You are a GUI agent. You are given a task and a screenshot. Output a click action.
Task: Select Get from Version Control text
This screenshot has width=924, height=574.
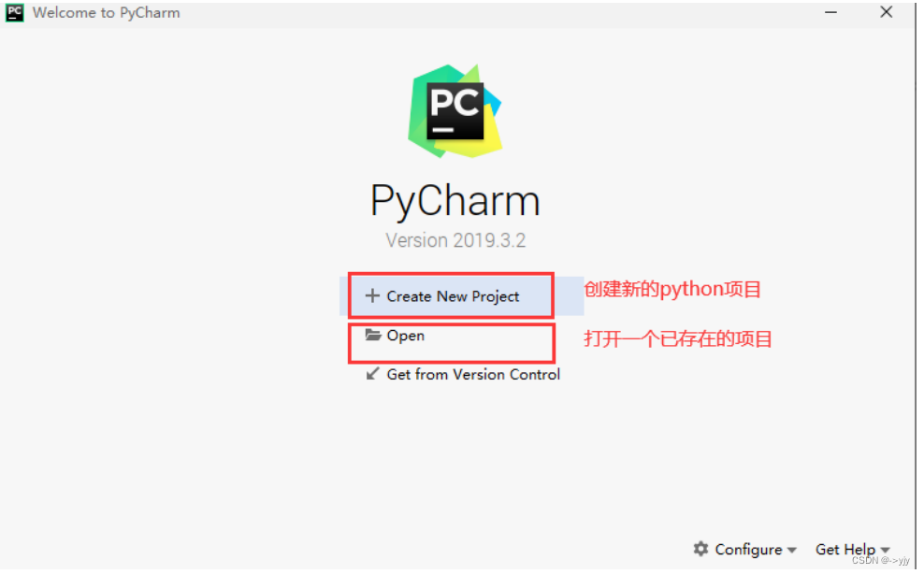(x=473, y=374)
